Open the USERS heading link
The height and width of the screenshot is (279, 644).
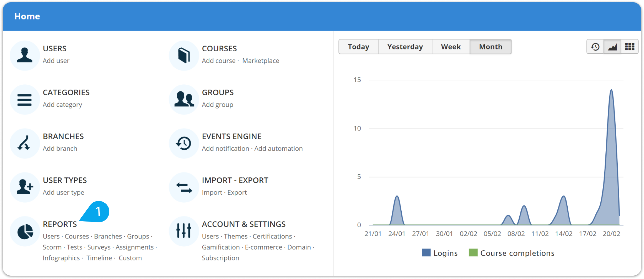click(x=55, y=49)
